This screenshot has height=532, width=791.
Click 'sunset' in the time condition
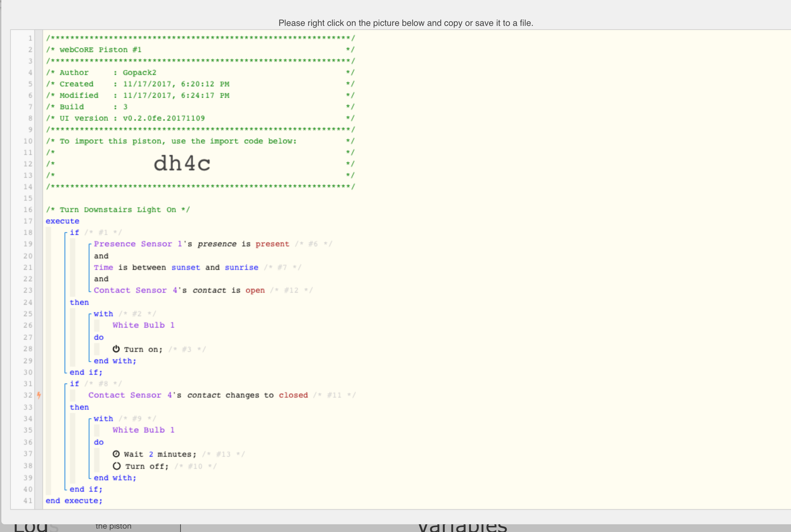pos(186,268)
